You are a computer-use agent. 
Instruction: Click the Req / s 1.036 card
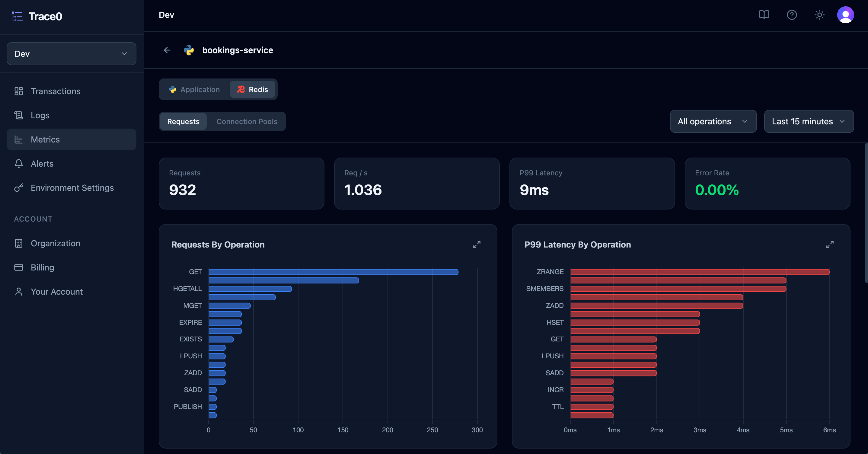416,184
